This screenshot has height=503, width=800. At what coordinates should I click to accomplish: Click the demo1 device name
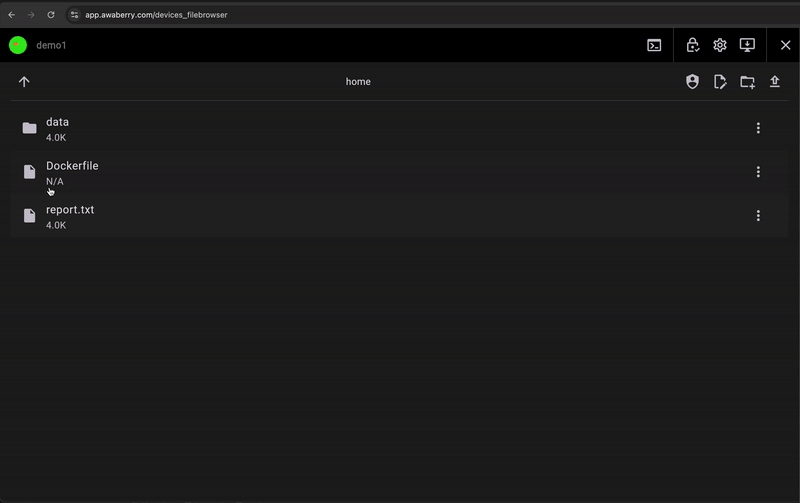pyautogui.click(x=51, y=45)
